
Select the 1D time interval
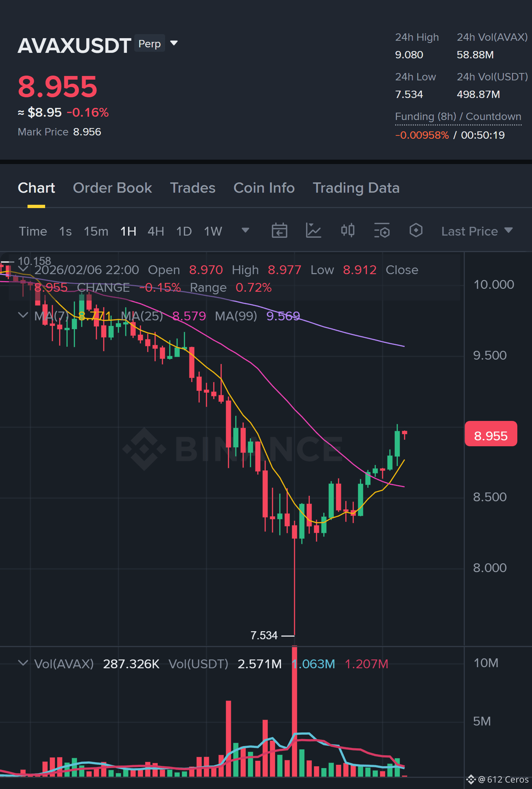click(184, 231)
